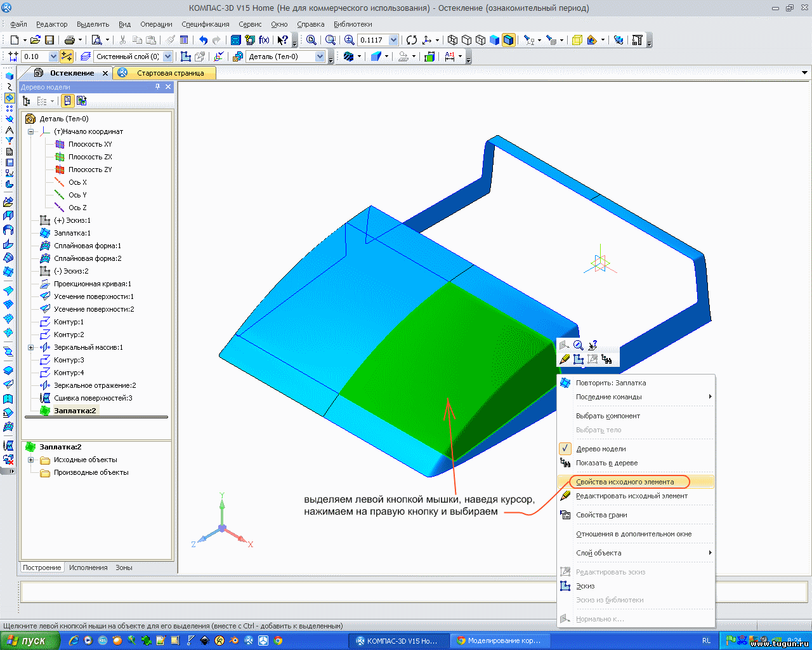Click the Print icon
This screenshot has height=650, width=812.
tap(70, 40)
